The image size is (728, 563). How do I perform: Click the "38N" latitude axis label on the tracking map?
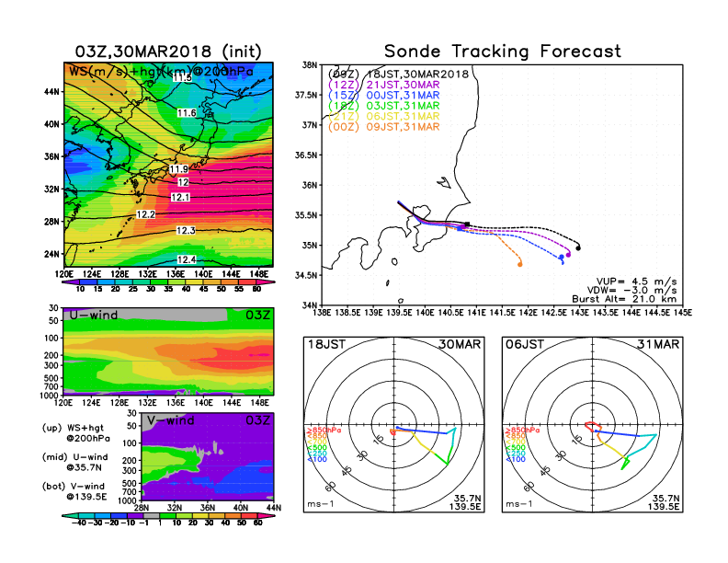[x=310, y=65]
